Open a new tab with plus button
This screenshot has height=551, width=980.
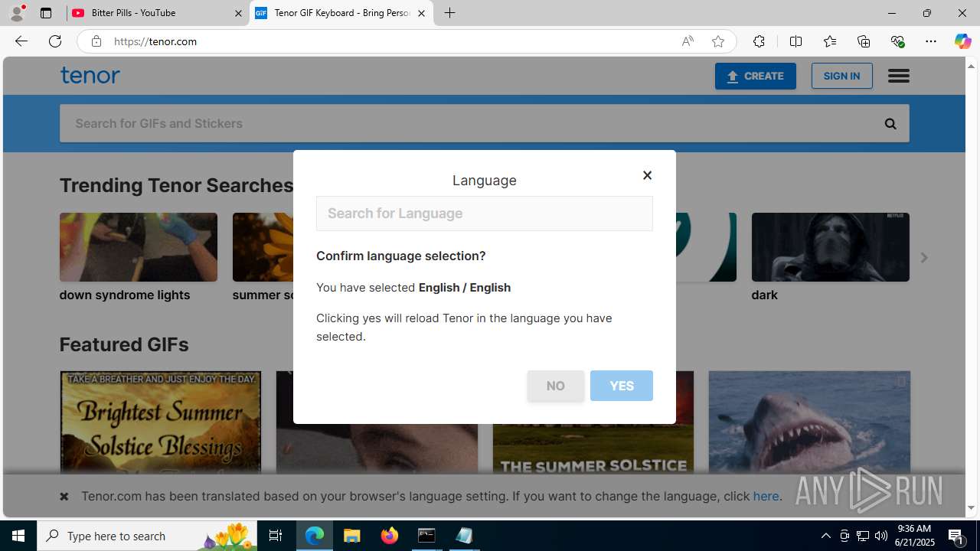click(x=450, y=13)
